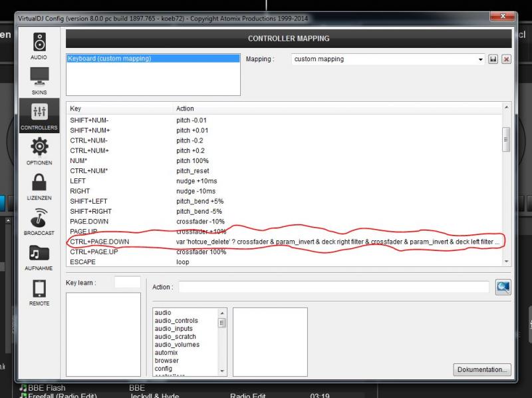Select Keyboard (custom mapping) device entry
Viewport: 532px width, 398px height.
click(154, 59)
